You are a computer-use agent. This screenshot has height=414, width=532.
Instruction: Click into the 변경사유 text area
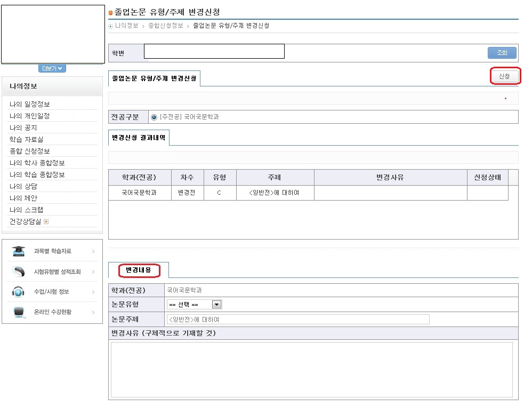(x=312, y=369)
